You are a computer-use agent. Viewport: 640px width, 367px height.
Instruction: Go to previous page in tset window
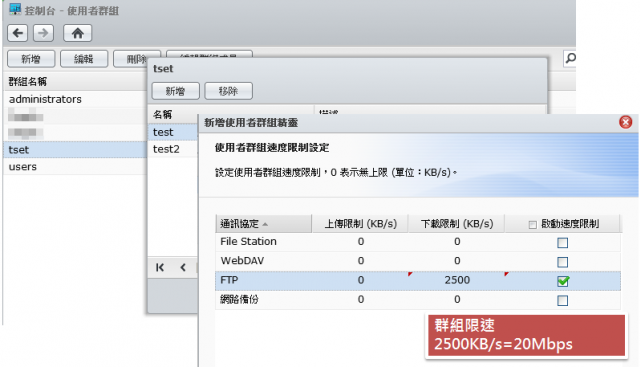point(183,267)
